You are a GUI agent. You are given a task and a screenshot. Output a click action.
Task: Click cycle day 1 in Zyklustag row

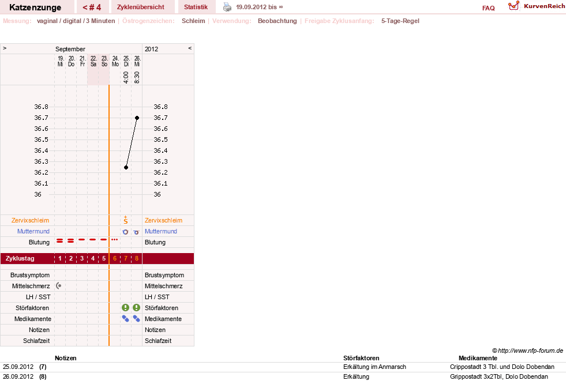tap(60, 259)
